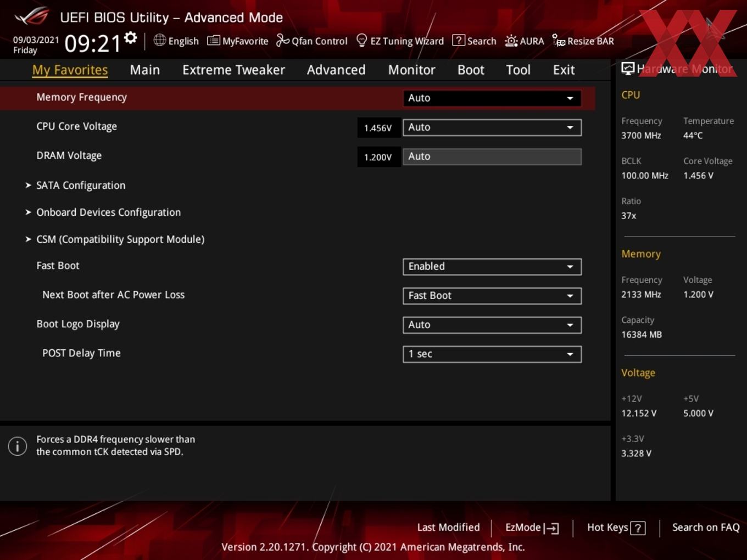Change language via English label
The image size is (747, 560).
click(183, 41)
